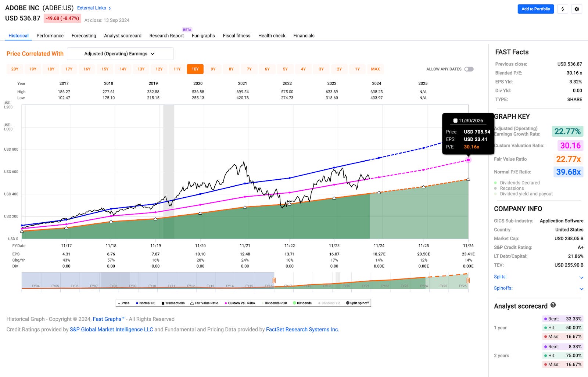Click the Fair Value Ratio 22.77x value
588x377 pixels.
[x=569, y=159]
